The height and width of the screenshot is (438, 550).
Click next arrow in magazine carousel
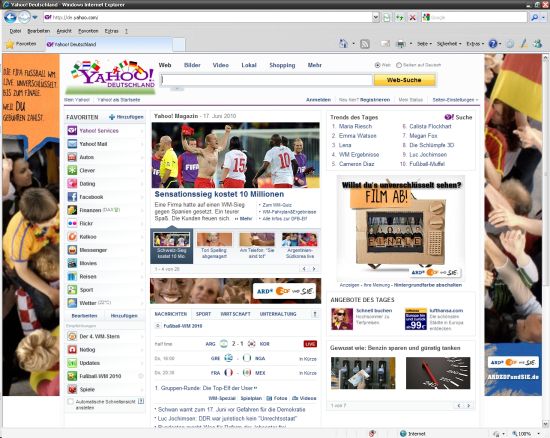[x=314, y=269]
